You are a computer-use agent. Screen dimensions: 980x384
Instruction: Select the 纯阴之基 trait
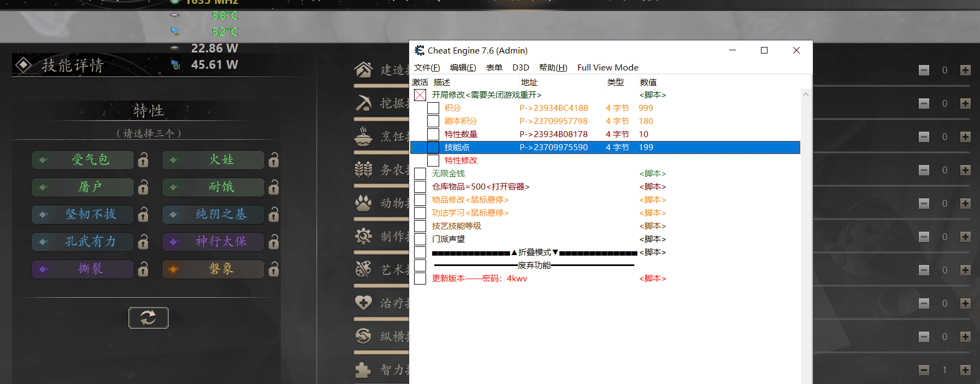(213, 214)
